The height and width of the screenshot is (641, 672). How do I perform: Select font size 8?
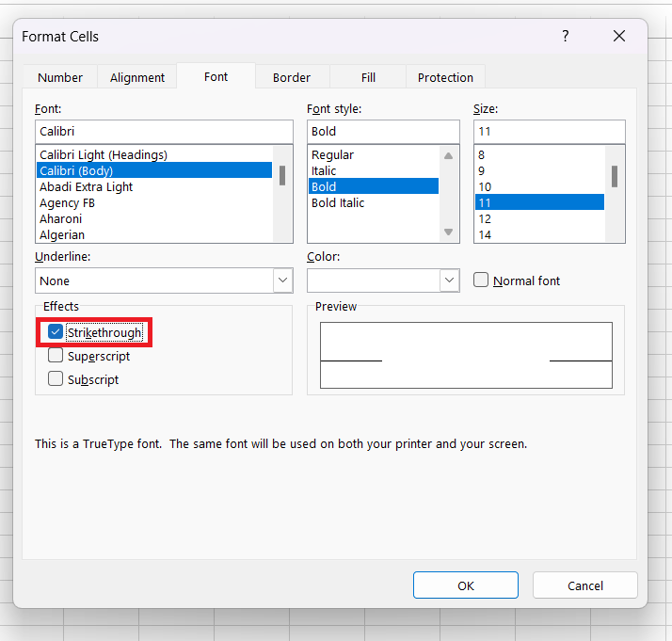coord(539,154)
